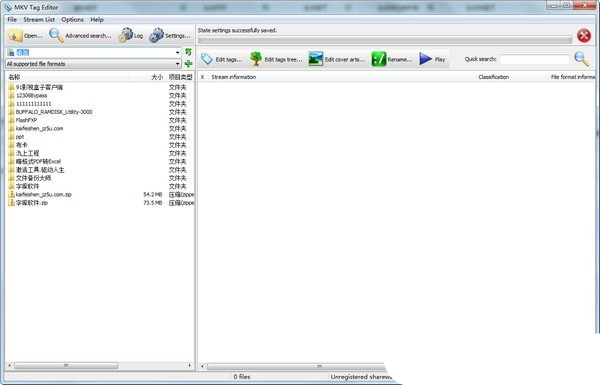Show the Log window
600x385 pixels.
(131, 36)
